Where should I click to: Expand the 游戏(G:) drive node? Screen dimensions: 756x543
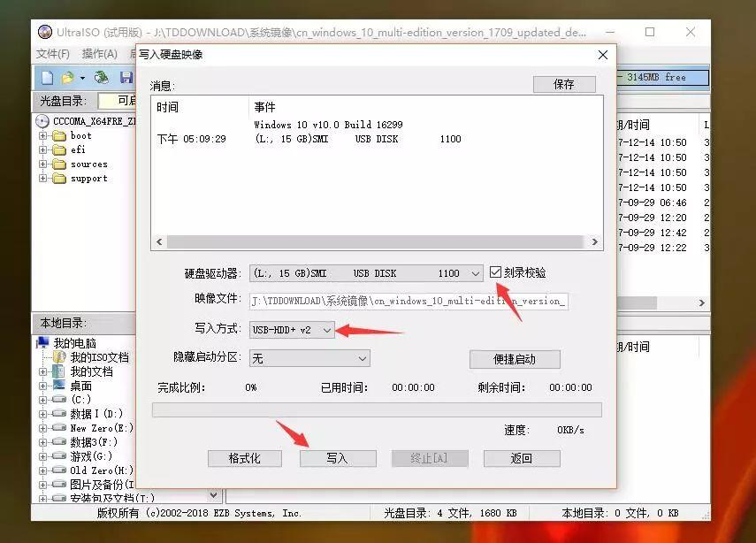(43, 456)
